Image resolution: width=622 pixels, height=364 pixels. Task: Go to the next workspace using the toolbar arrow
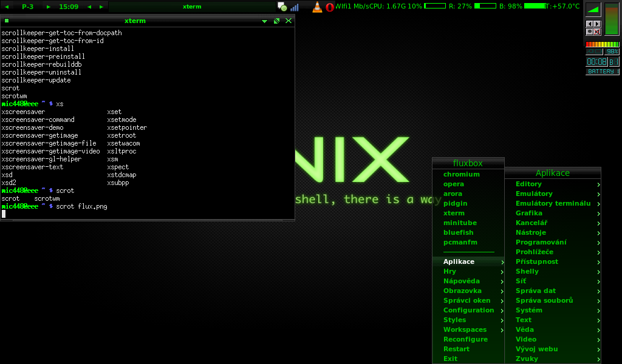49,7
